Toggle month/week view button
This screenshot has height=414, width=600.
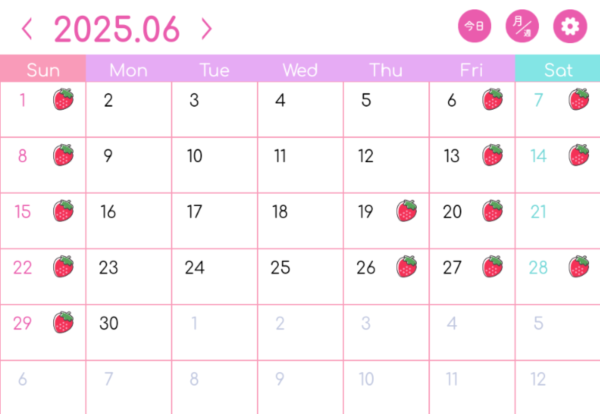click(522, 26)
